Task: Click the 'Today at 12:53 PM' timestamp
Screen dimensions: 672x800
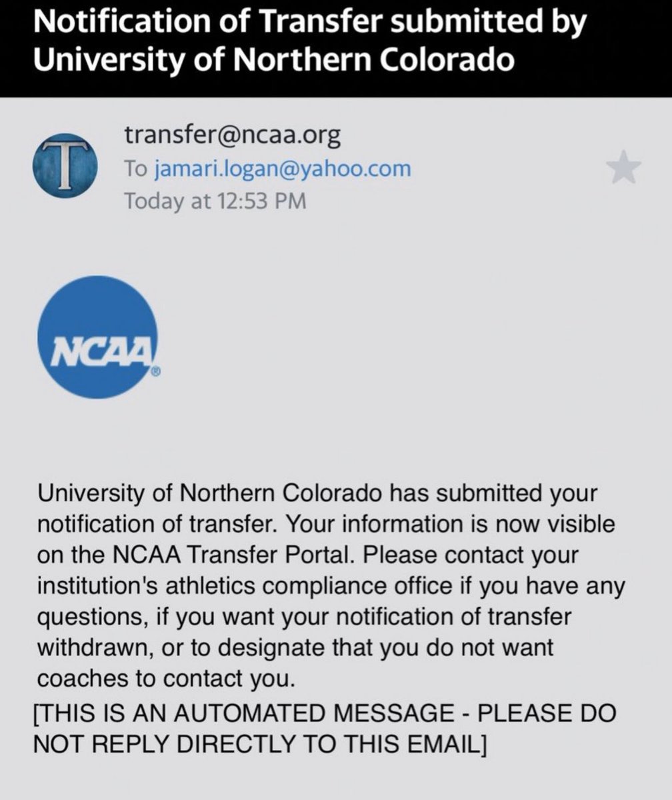Action: coord(215,200)
